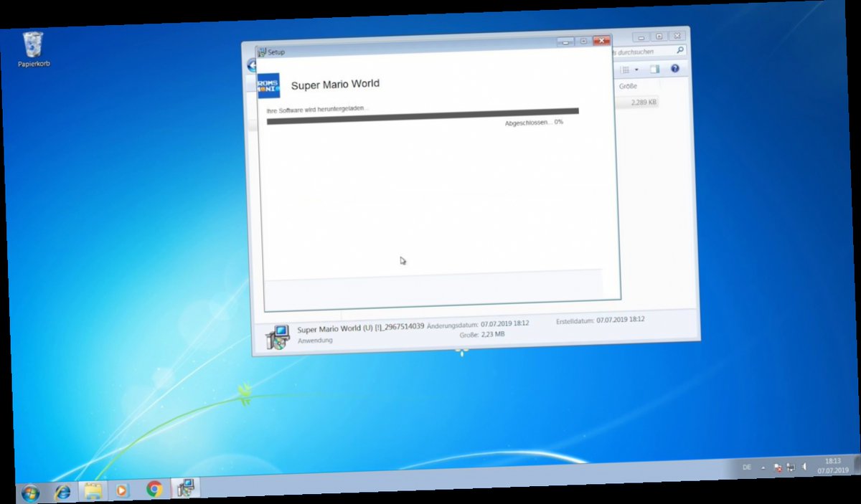
Task: Open the network tray icon
Action: [790, 467]
